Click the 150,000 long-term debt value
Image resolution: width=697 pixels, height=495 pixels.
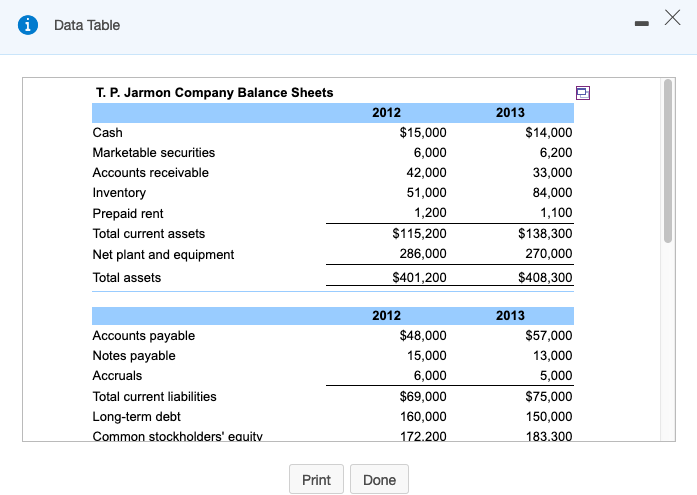point(549,416)
